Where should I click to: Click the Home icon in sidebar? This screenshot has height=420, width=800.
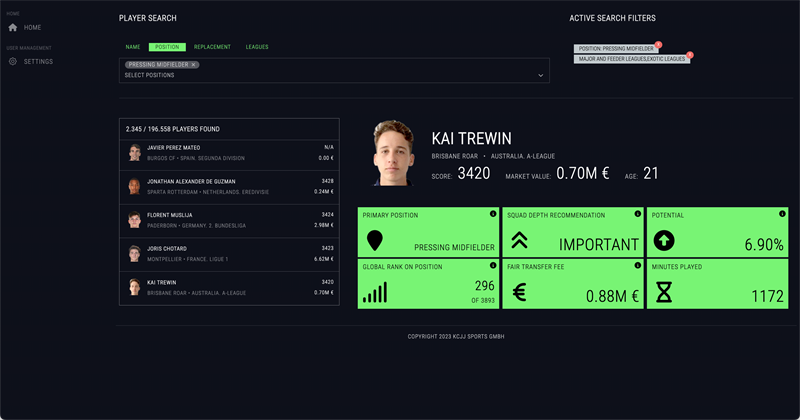(x=13, y=27)
